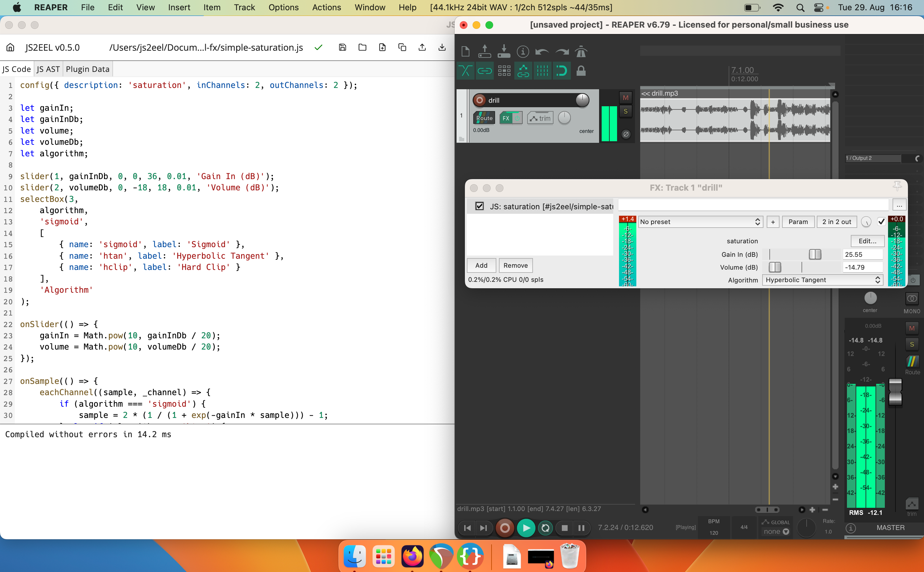Open the JS2EEL home icon
This screenshot has height=572, width=924.
10,47
